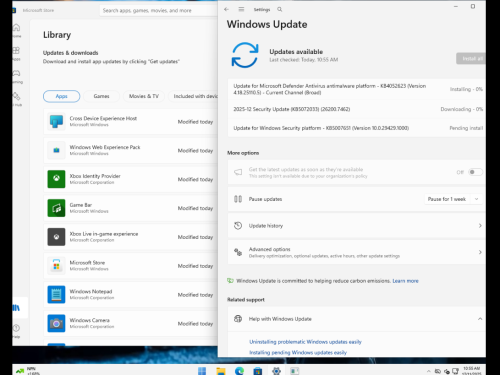This screenshot has width=500, height=375.
Task: Open Pause for 1 week dropdown
Action: (454, 199)
